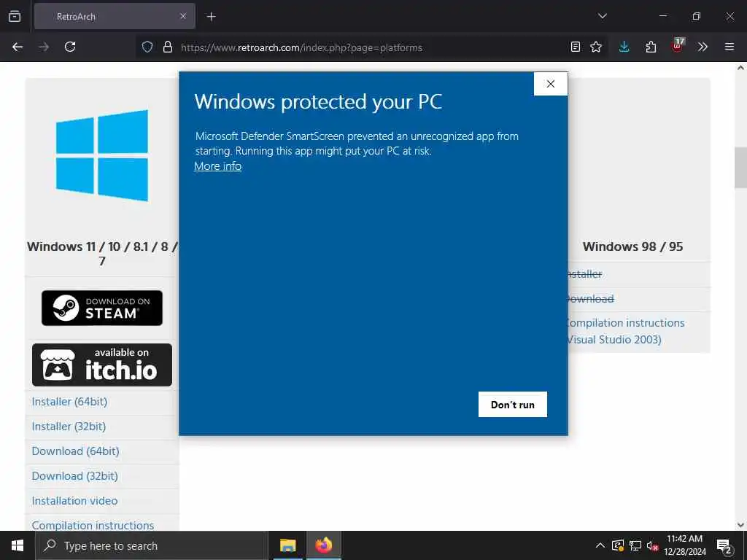
Task: Open the Download (64bit) link
Action: point(75,451)
